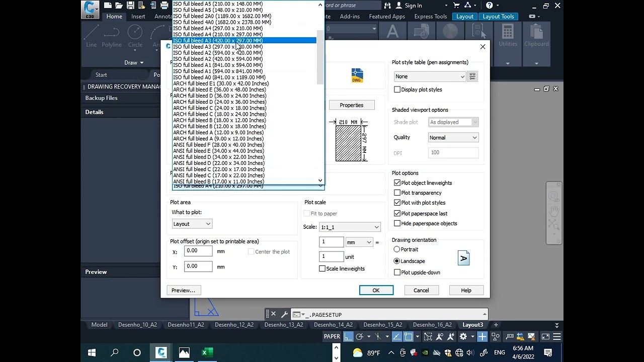Screen dimensions: 644x362
Task: Open Windows notification center icon
Action: [548, 352]
